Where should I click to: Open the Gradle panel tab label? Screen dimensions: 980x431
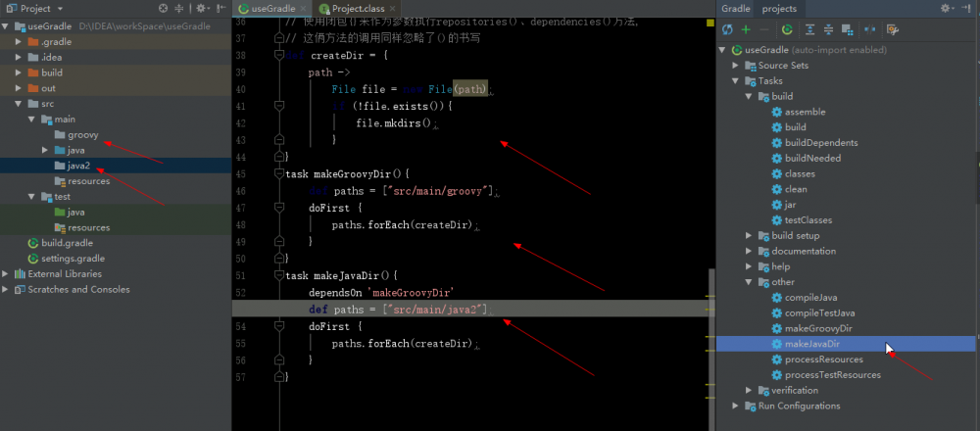point(736,9)
